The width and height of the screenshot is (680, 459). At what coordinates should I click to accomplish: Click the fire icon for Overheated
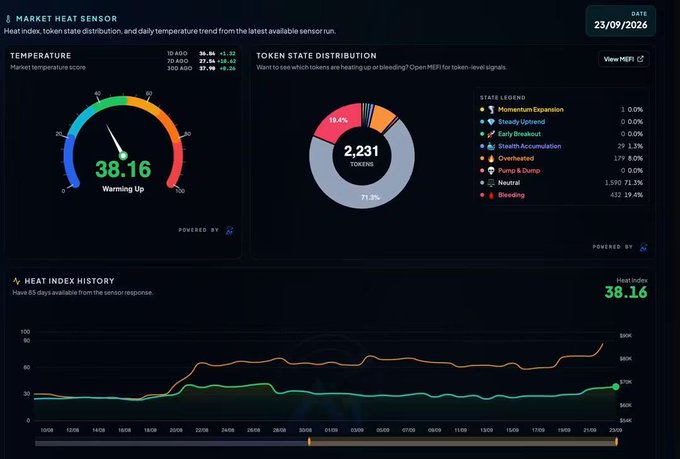click(x=491, y=158)
